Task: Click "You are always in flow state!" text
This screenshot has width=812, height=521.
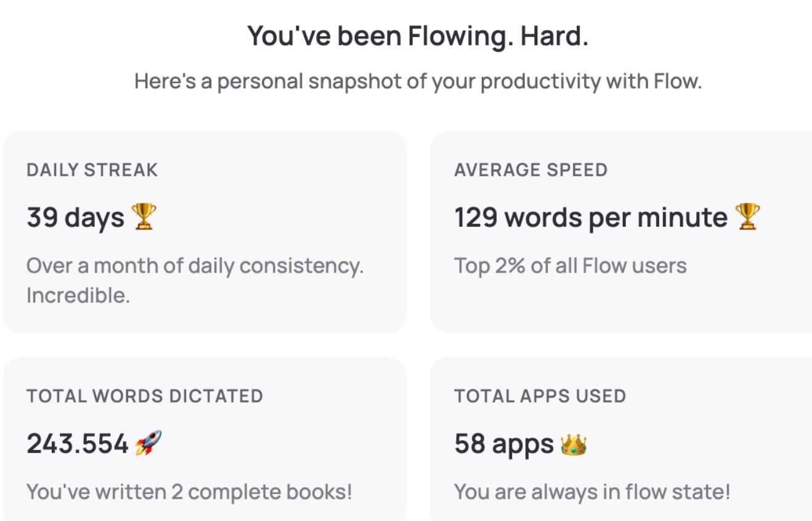Action: pyautogui.click(x=591, y=492)
